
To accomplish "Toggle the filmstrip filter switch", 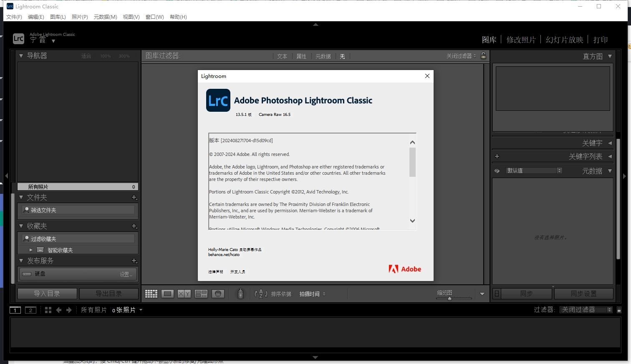I will pos(619,310).
